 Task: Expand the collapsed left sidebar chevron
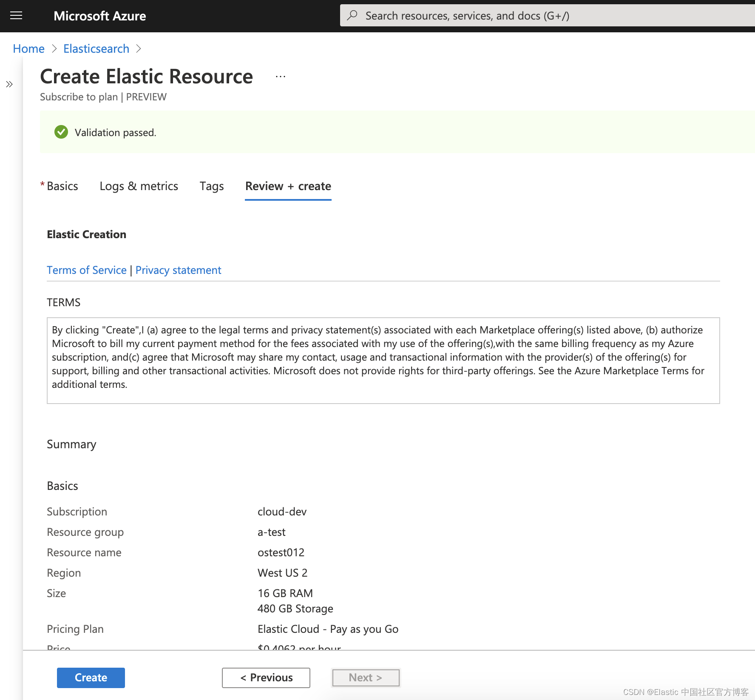pyautogui.click(x=9, y=84)
